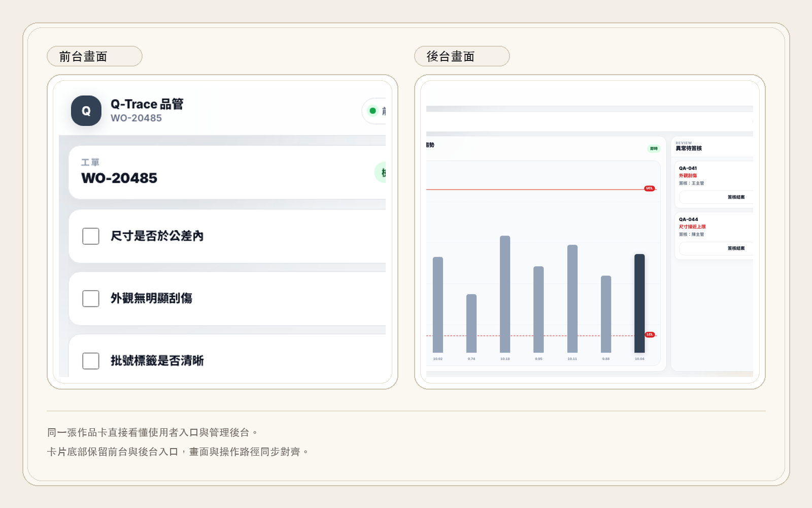812x508 pixels.
Task: Click the green 即時 badge on the chart
Action: click(x=654, y=149)
